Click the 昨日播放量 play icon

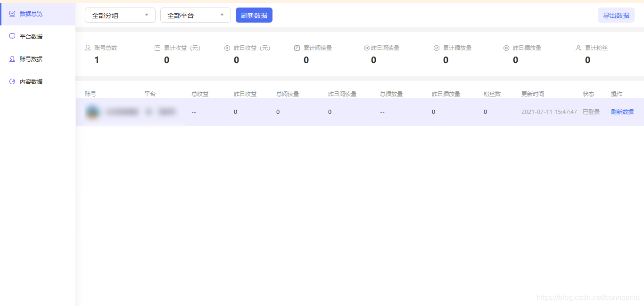pos(506,48)
